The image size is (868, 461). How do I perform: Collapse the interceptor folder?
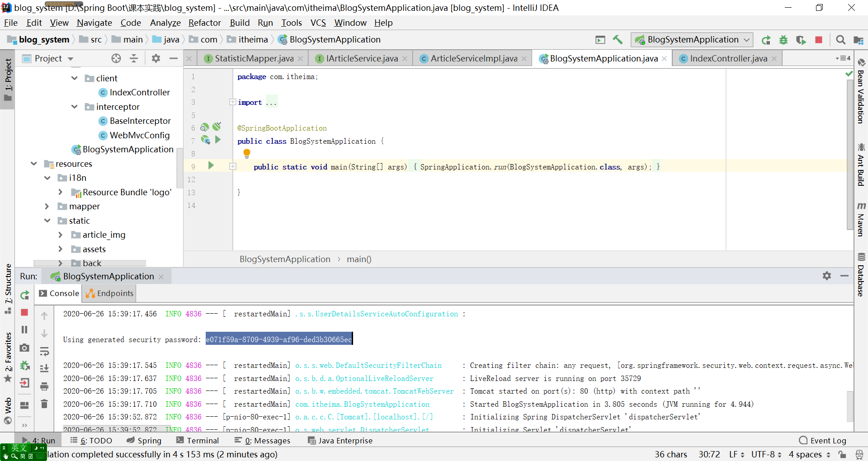pyautogui.click(x=75, y=107)
